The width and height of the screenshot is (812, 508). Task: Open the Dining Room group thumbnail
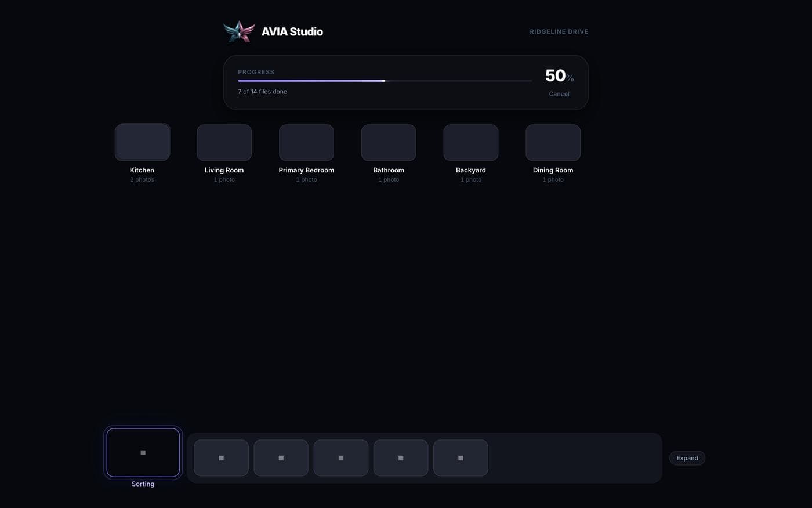pyautogui.click(x=553, y=142)
